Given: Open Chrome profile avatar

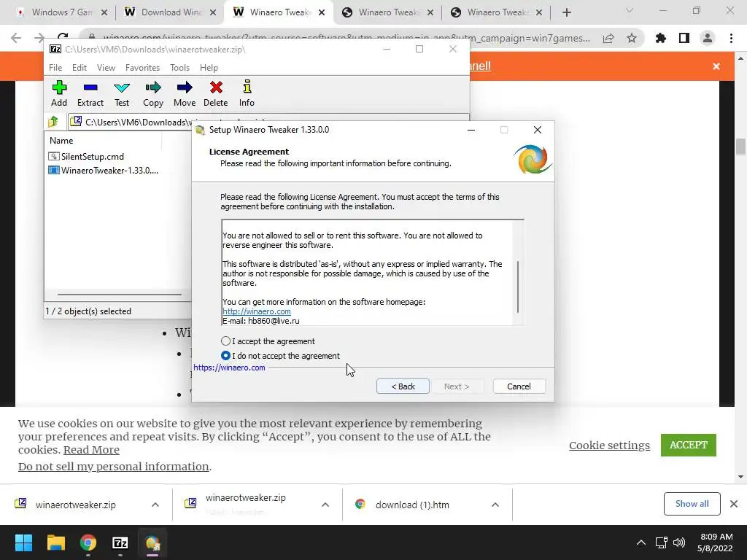Looking at the screenshot, I should pos(708,38).
